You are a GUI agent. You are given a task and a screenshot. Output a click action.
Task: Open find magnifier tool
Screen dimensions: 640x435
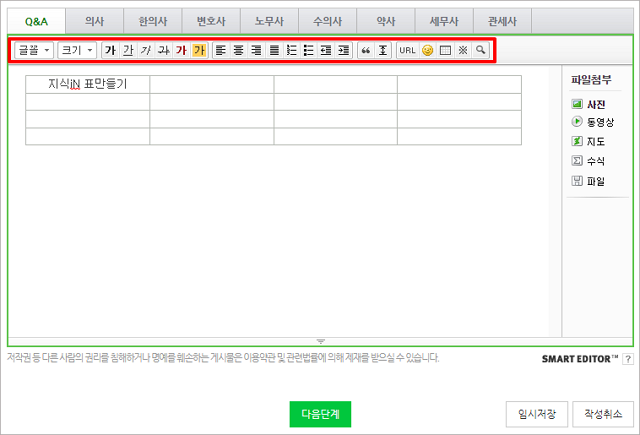pyautogui.click(x=481, y=50)
